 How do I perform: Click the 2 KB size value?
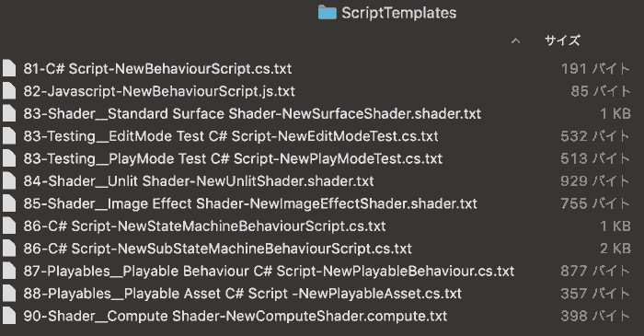click(615, 249)
